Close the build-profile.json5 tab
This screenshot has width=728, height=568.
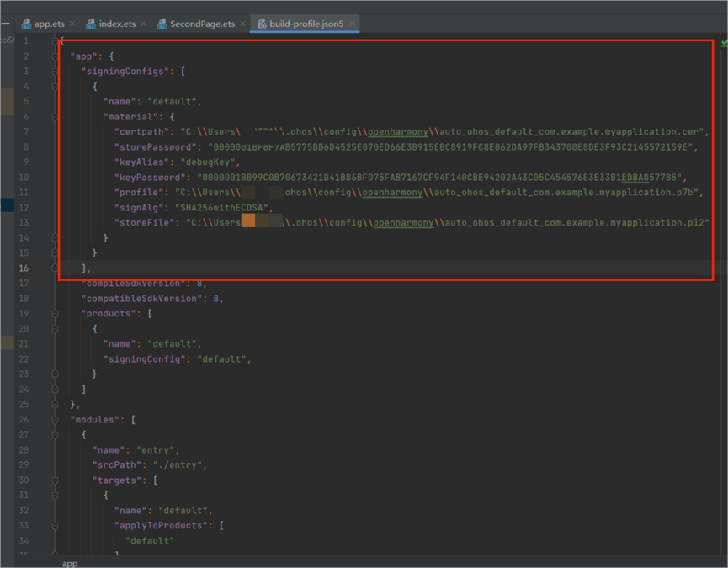point(352,24)
